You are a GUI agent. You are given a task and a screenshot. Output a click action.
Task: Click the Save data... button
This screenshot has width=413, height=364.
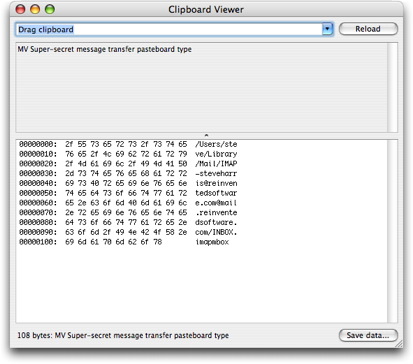coord(368,335)
